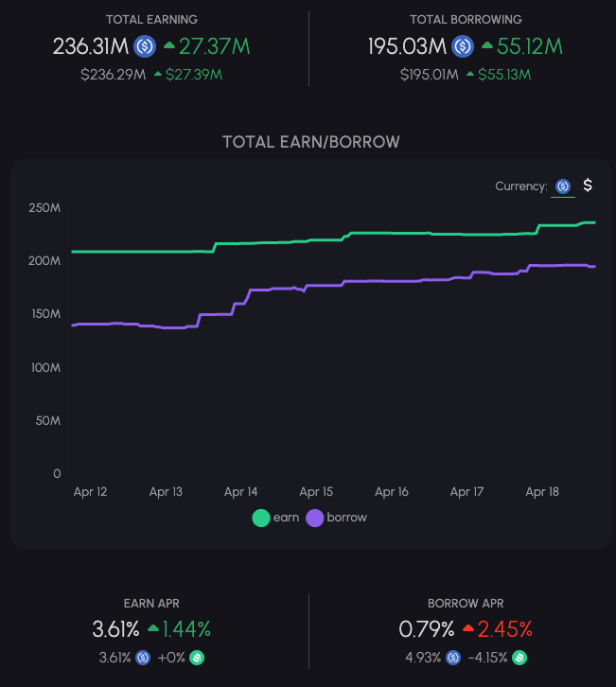This screenshot has width=616, height=687.
Task: Click the Apr 12 x-axis label
Action: point(90,492)
